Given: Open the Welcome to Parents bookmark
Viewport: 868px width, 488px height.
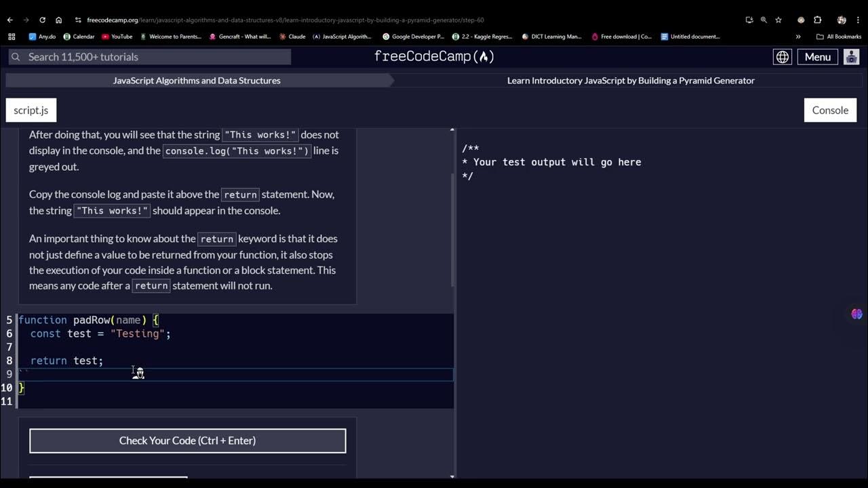Looking at the screenshot, I should 172,37.
